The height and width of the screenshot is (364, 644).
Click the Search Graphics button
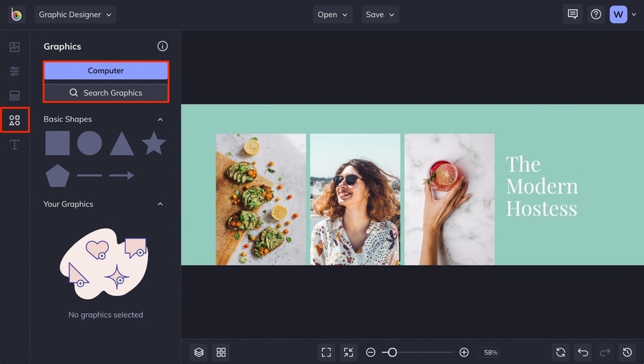[106, 93]
